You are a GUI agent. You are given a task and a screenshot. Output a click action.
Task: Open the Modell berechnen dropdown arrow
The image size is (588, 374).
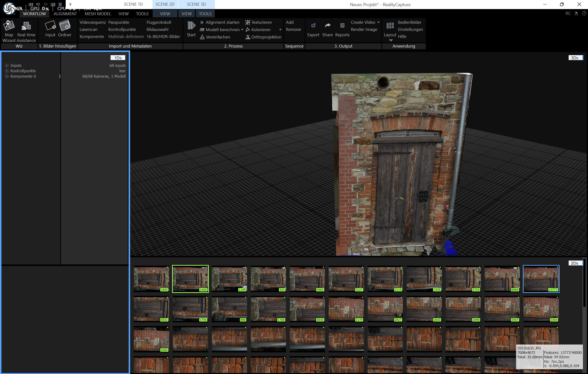(x=242, y=30)
